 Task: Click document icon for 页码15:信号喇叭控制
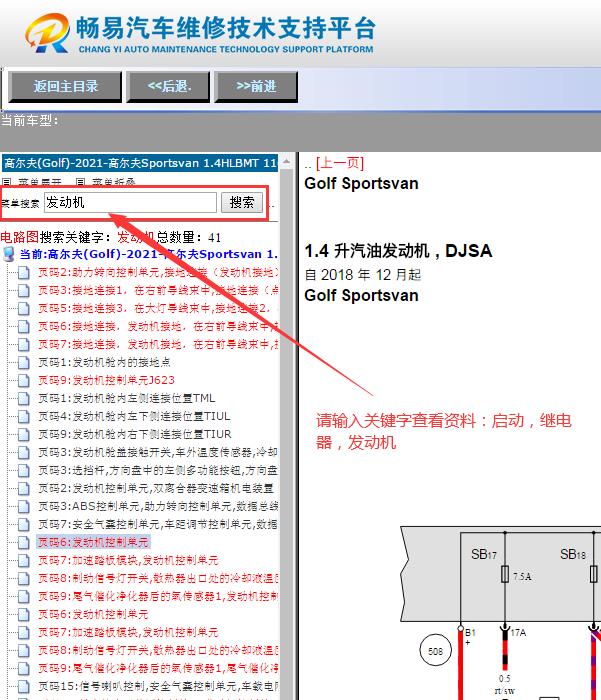pos(24,686)
